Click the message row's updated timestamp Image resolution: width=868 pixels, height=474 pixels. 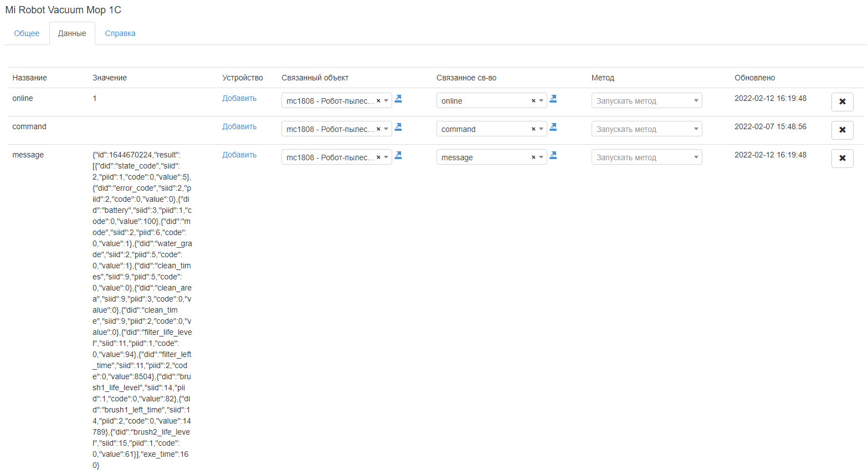[x=771, y=155]
